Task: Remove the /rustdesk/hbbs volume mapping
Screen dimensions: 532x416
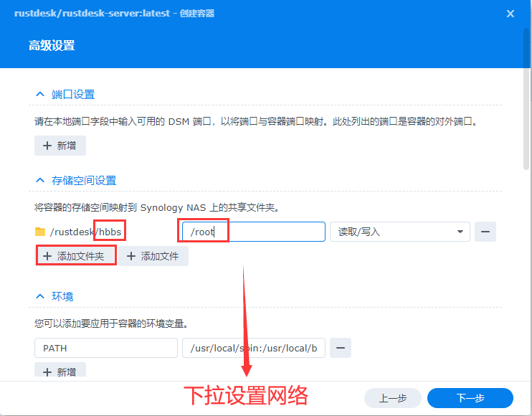Action: coord(485,232)
